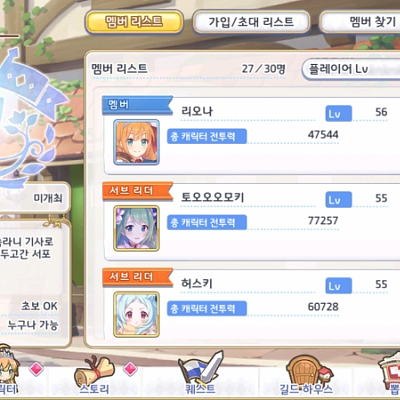Select the 리오나 member row

252,135
